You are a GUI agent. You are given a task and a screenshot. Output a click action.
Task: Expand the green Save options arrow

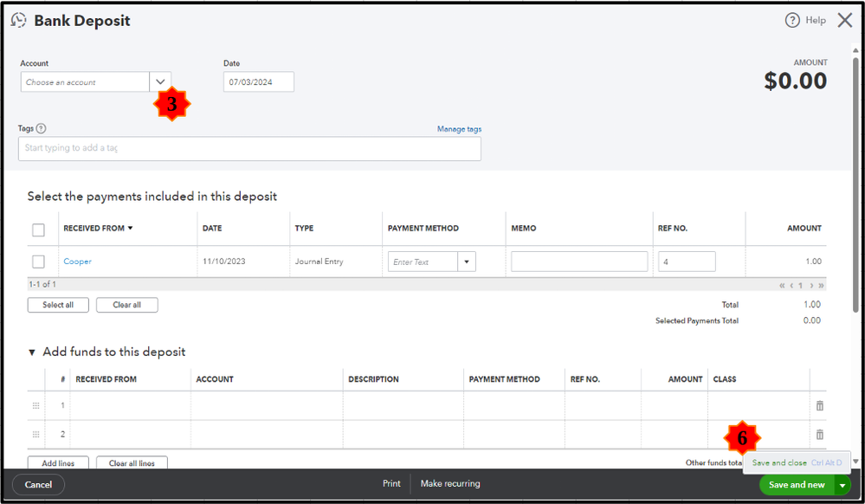pos(842,485)
